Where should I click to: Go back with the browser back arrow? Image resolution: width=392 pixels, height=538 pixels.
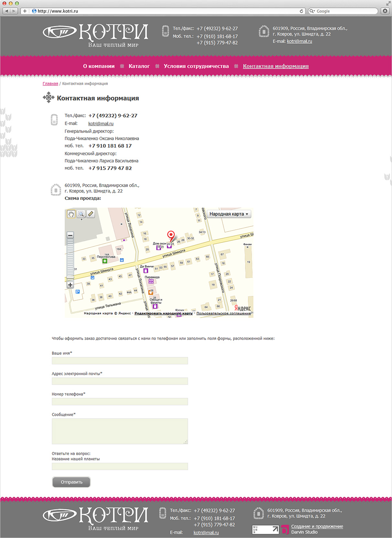(x=7, y=11)
